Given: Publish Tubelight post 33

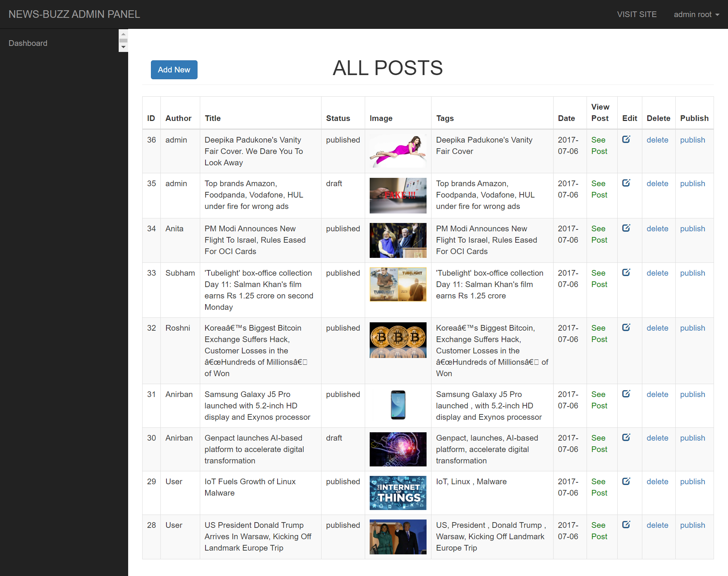Looking at the screenshot, I should pos(692,273).
